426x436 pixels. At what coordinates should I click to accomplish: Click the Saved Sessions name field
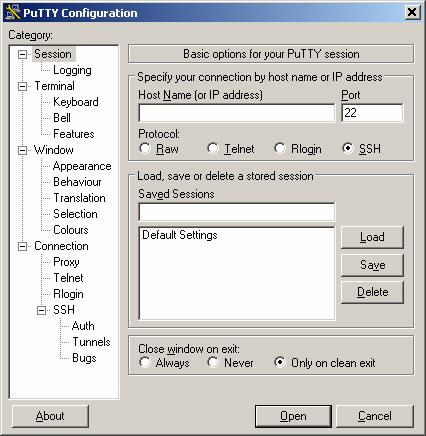pyautogui.click(x=236, y=212)
